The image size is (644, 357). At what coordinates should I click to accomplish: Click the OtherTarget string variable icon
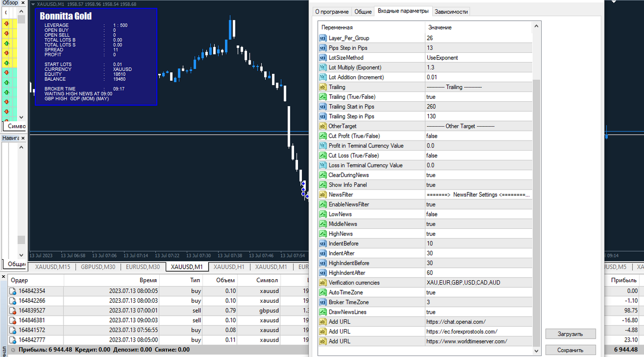click(x=322, y=126)
